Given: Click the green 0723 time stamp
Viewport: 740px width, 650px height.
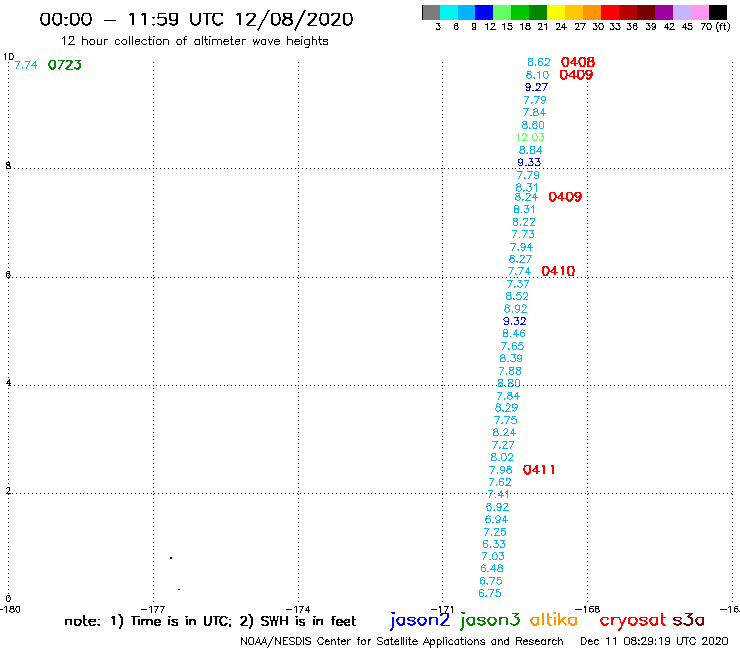Looking at the screenshot, I should 65,65.
